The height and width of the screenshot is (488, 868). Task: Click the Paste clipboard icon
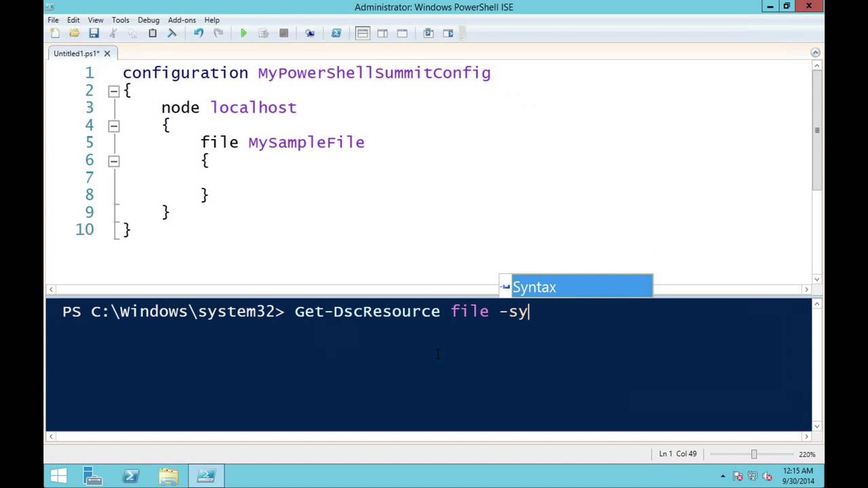tap(153, 33)
